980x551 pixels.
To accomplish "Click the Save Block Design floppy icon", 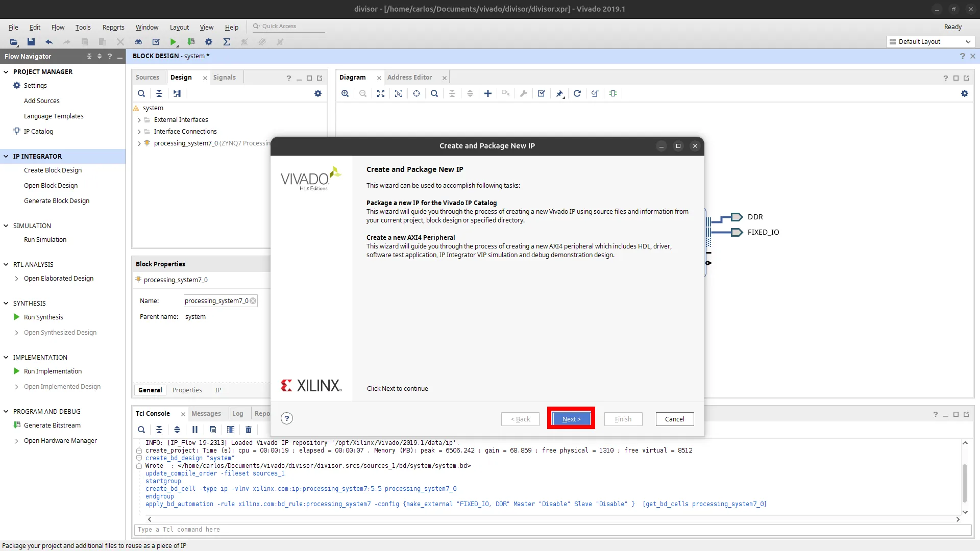I will click(31, 42).
